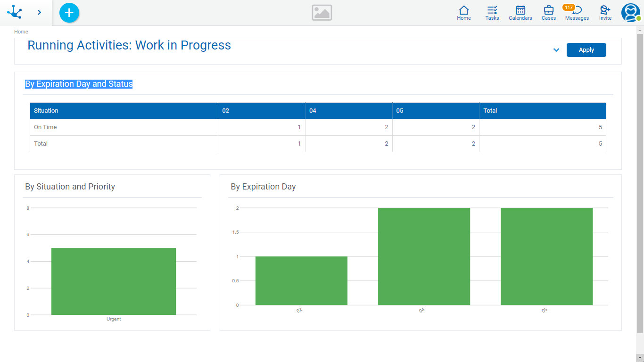Expand the side menu chevron arrow

coord(39,12)
